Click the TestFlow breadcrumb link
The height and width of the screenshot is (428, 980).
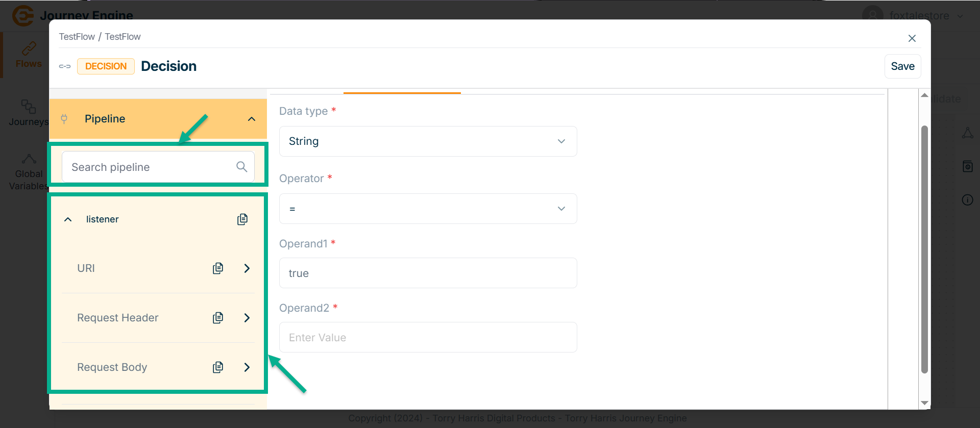click(77, 37)
